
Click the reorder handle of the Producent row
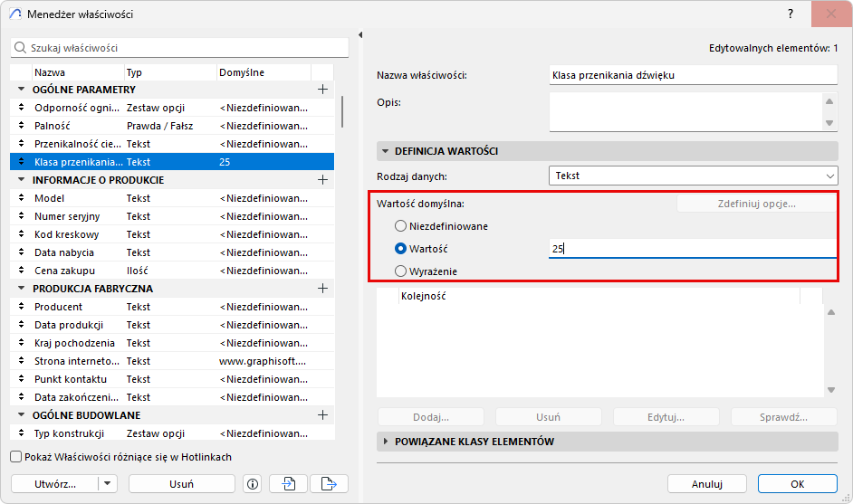(21, 307)
